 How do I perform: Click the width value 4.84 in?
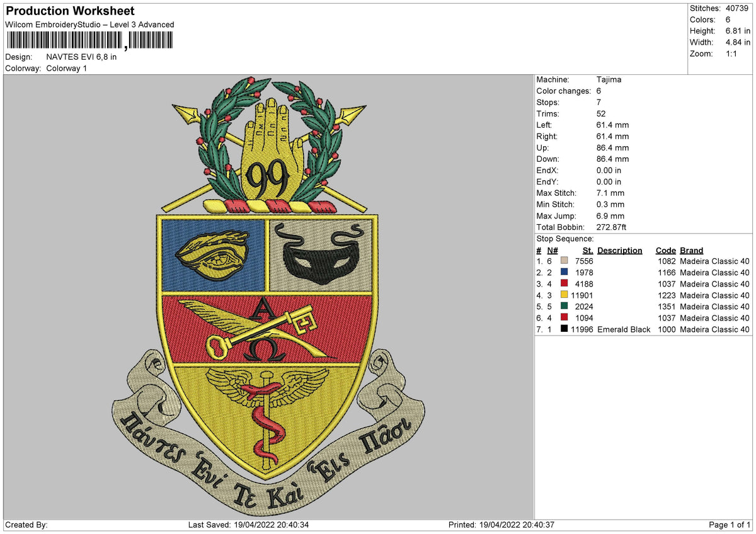pyautogui.click(x=739, y=42)
